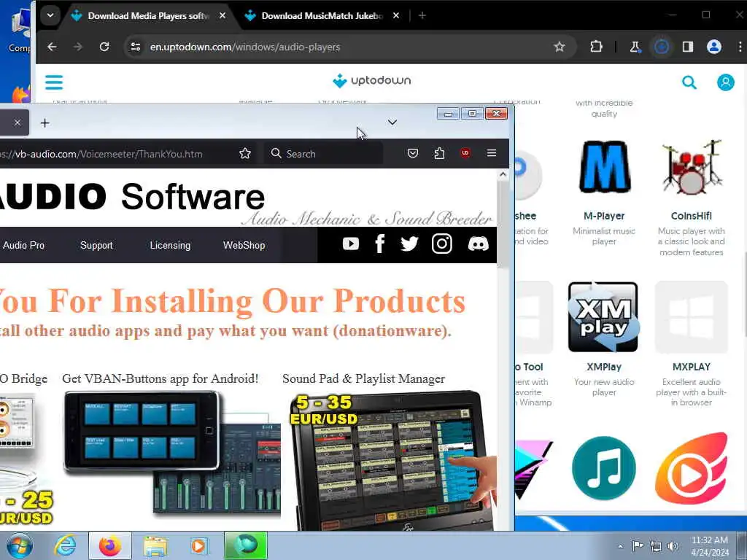Open uptodown user account icon
Viewport: 747px width, 560px height.
(726, 82)
